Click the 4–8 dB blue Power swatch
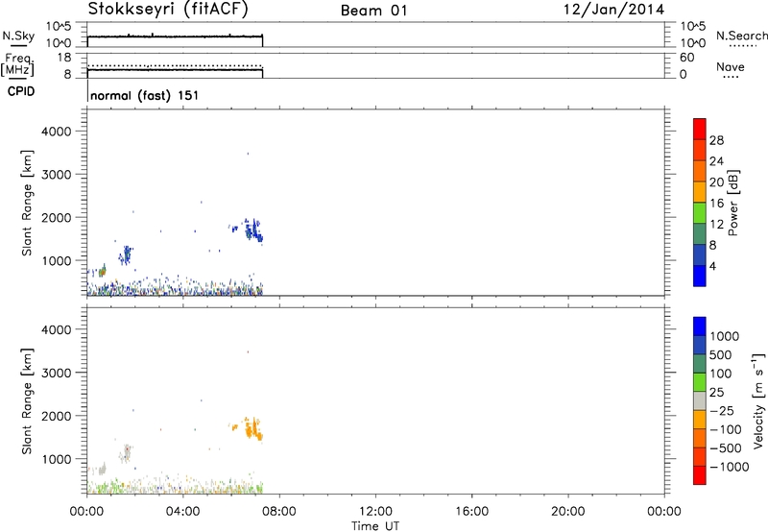This screenshot has height=532, width=768. click(700, 255)
